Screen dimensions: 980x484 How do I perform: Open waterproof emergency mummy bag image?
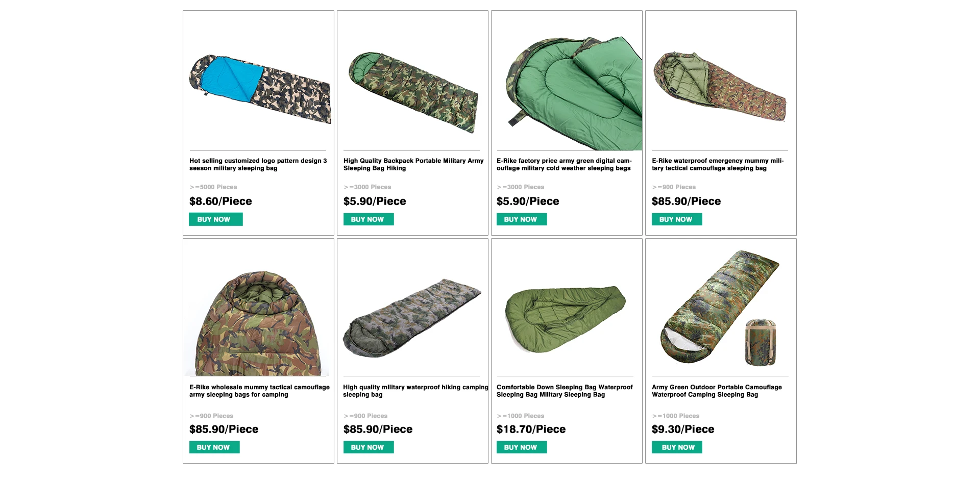[x=720, y=86]
